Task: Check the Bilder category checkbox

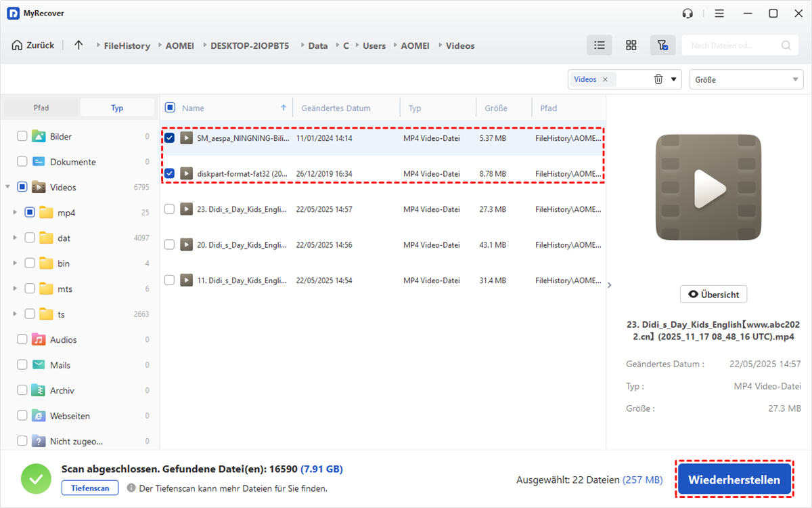Action: click(x=22, y=136)
